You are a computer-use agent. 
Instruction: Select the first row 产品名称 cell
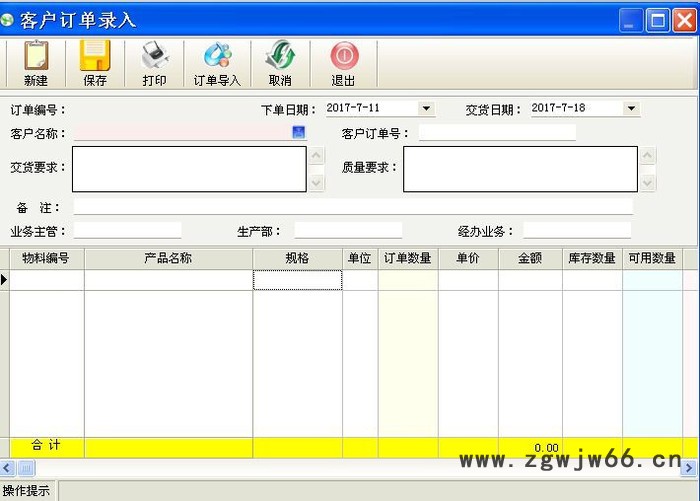(x=168, y=280)
